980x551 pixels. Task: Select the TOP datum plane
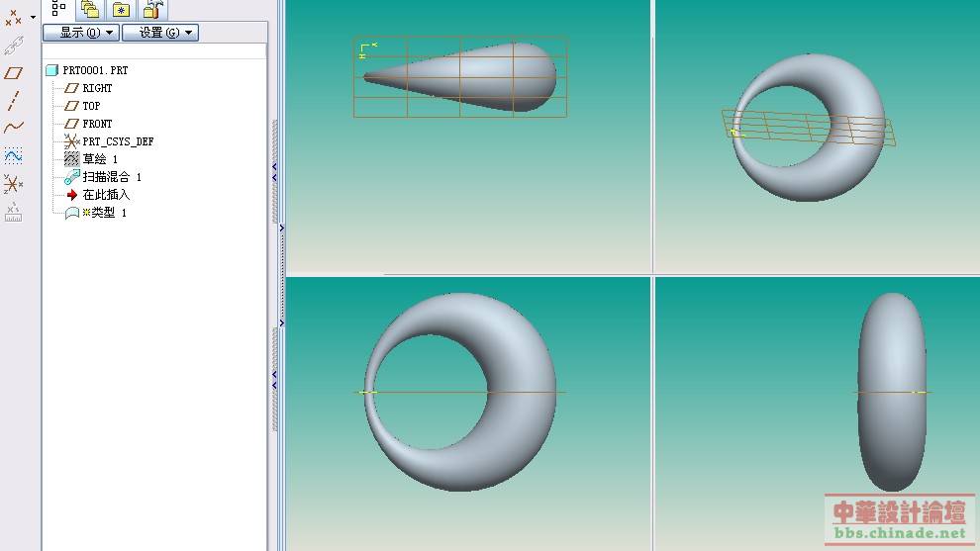click(82, 106)
